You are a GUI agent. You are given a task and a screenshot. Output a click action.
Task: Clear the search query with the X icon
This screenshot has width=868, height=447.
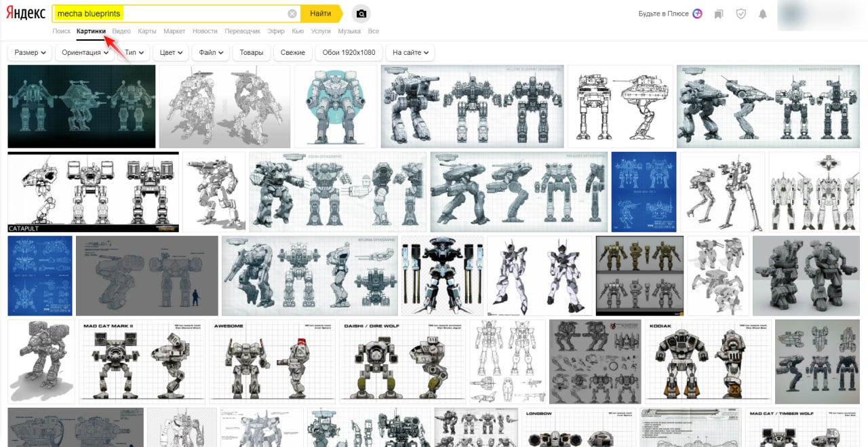(292, 14)
